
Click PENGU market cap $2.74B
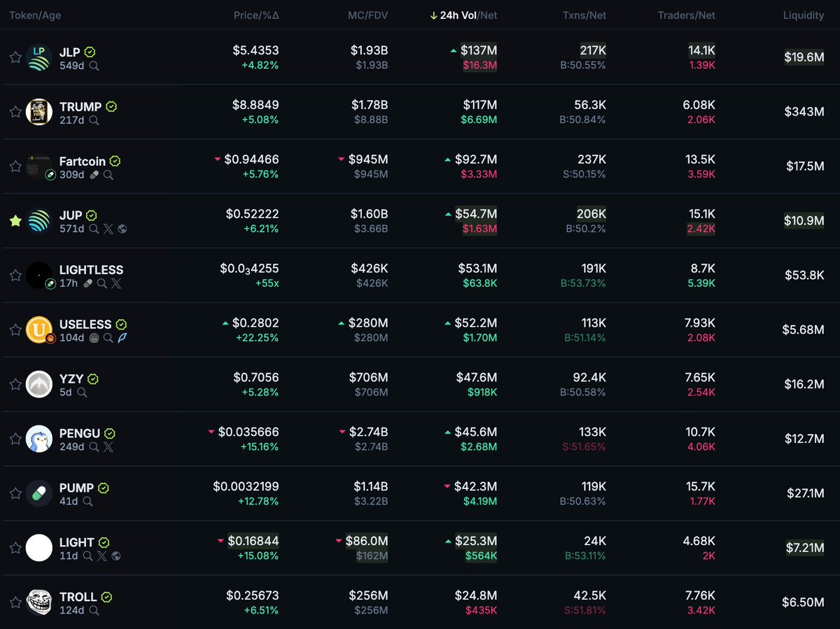coord(369,432)
